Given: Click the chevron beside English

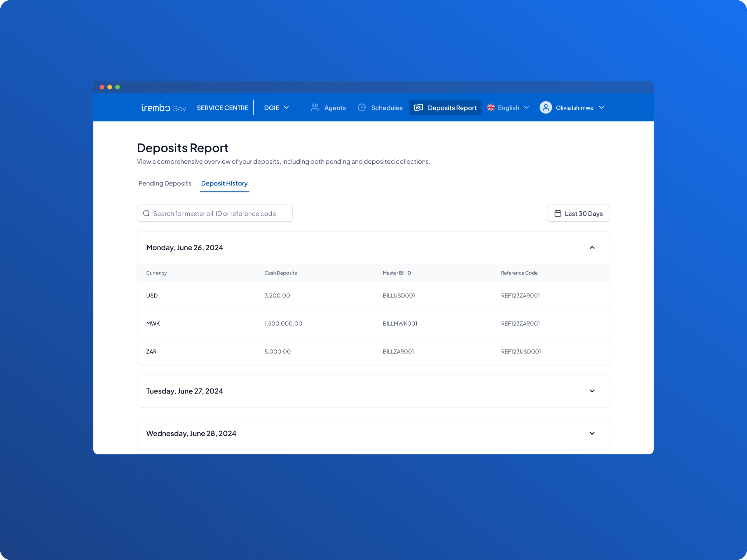Looking at the screenshot, I should (x=526, y=108).
